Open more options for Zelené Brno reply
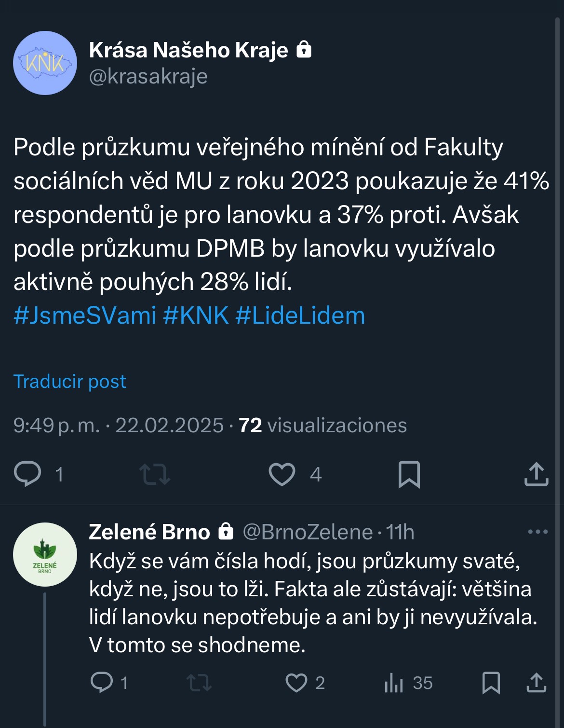 537,532
